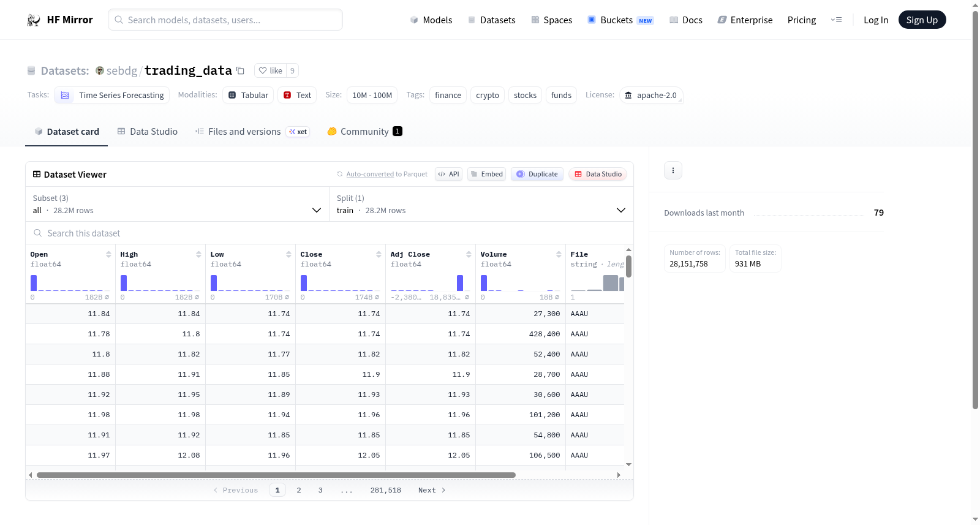Jump to last page 281,518
Image resolution: width=980 pixels, height=525 pixels.
pos(386,490)
